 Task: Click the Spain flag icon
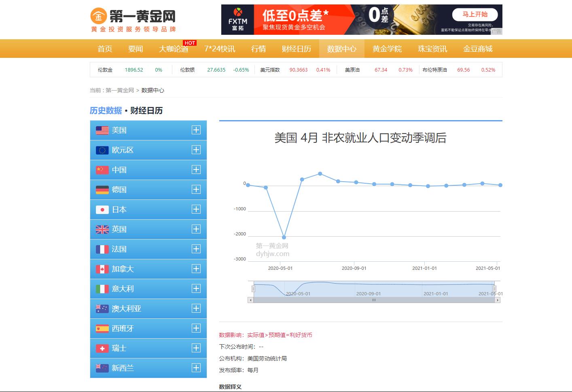coord(102,328)
